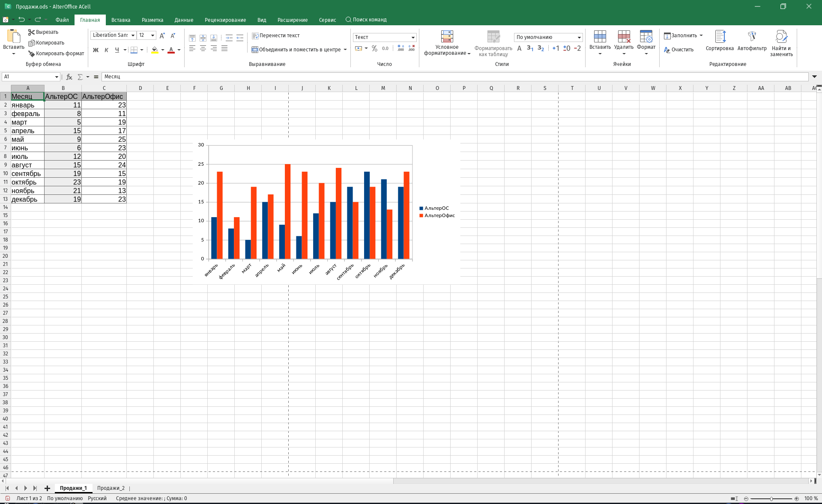
Task: Toggle Merge and center cells
Action: (x=296, y=50)
